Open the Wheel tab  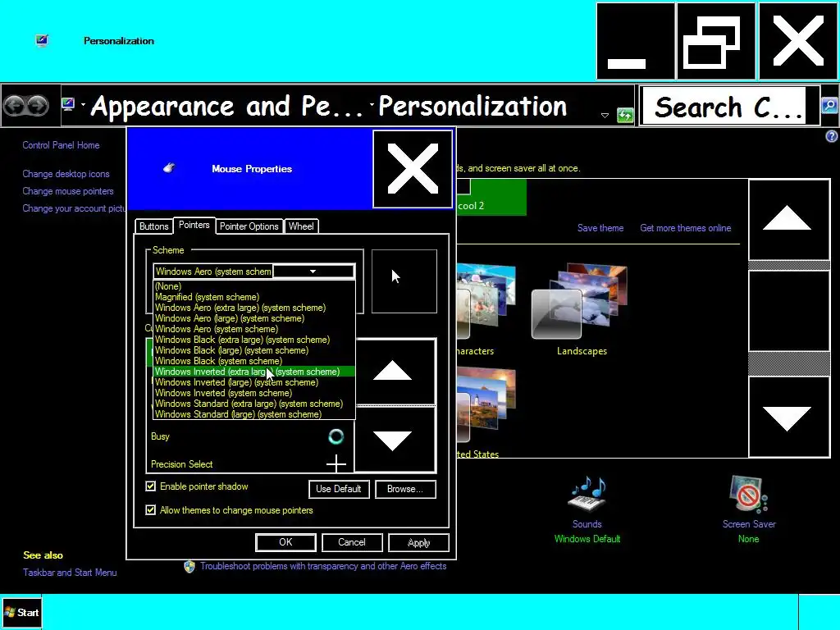[x=301, y=226]
